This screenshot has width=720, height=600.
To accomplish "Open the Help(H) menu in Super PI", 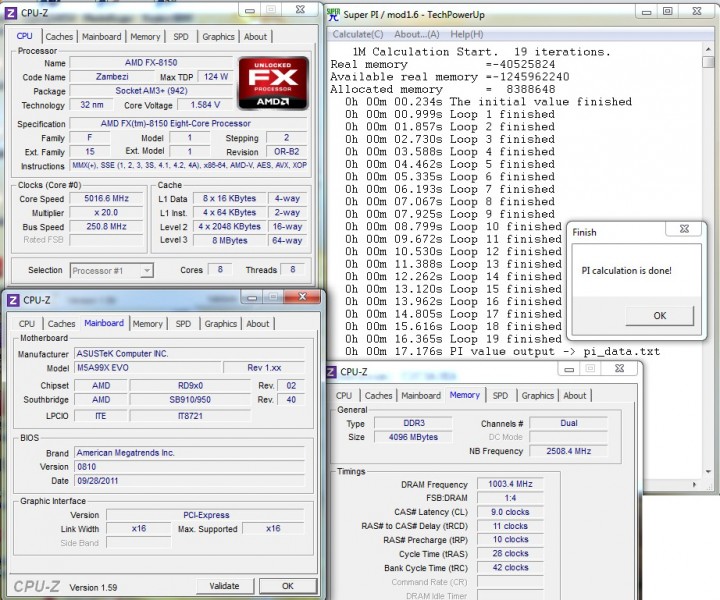I will click(x=467, y=34).
